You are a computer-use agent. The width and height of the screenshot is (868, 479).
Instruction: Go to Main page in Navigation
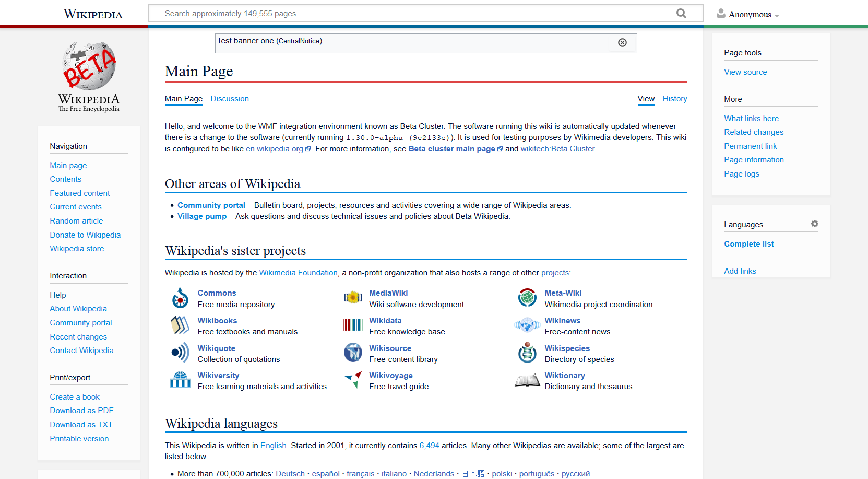click(68, 166)
